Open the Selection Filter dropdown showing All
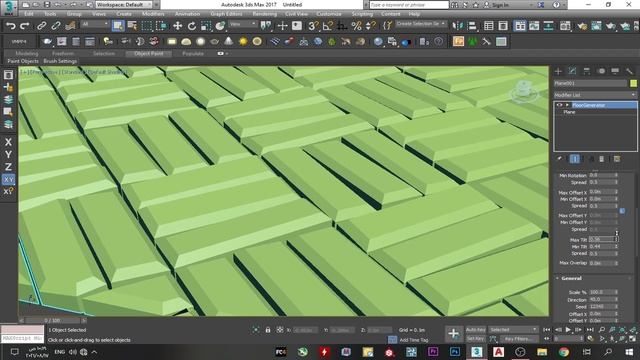 coord(95,24)
